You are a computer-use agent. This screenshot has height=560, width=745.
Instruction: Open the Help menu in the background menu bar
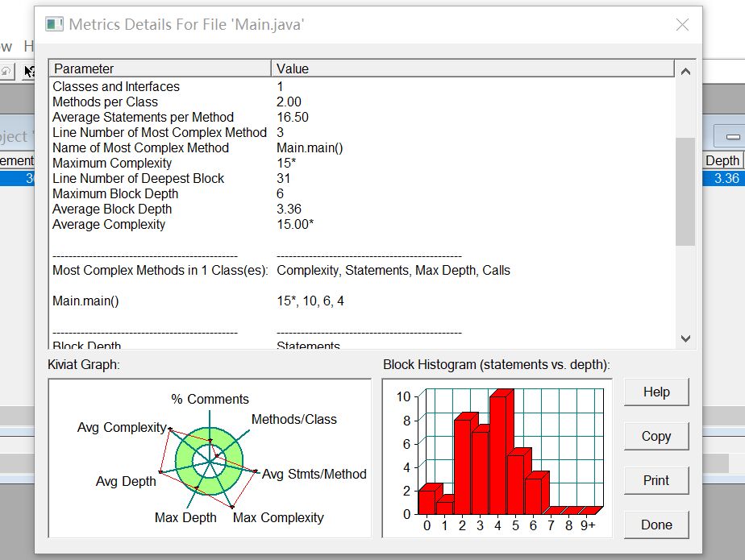27,47
